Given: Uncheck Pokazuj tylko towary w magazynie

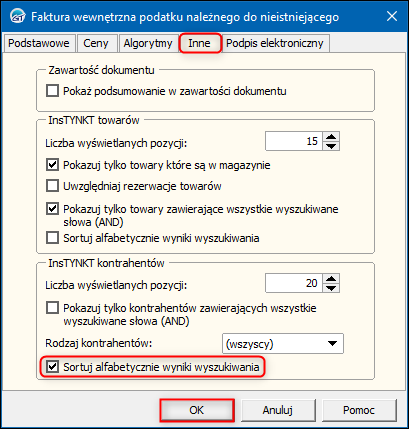Looking at the screenshot, I should click(x=52, y=165).
